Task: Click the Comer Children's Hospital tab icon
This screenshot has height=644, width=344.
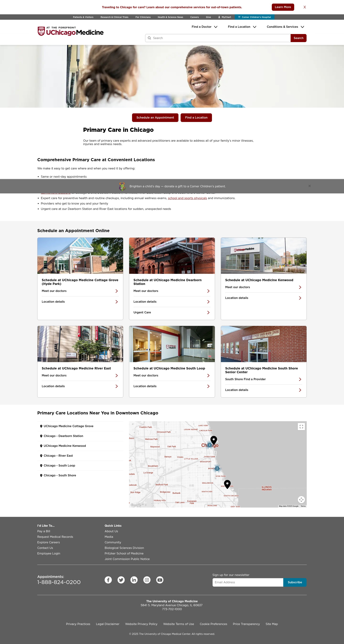Action: (239, 17)
